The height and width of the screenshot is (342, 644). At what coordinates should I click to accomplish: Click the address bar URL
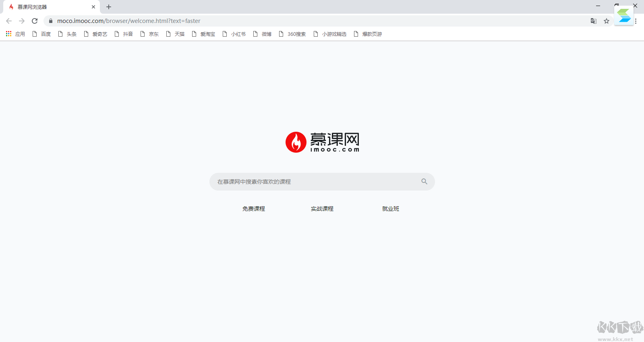pyautogui.click(x=129, y=21)
